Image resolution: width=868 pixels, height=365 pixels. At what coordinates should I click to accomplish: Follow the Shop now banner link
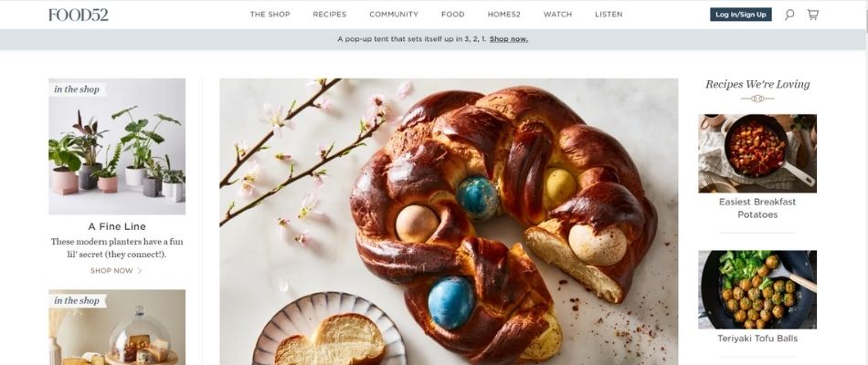(509, 39)
